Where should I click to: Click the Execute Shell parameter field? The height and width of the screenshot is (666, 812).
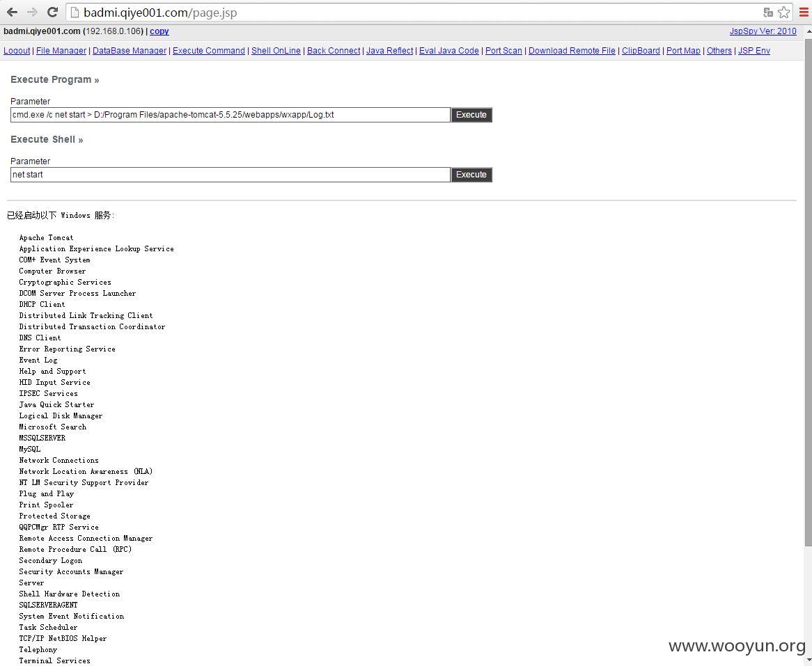[231, 175]
